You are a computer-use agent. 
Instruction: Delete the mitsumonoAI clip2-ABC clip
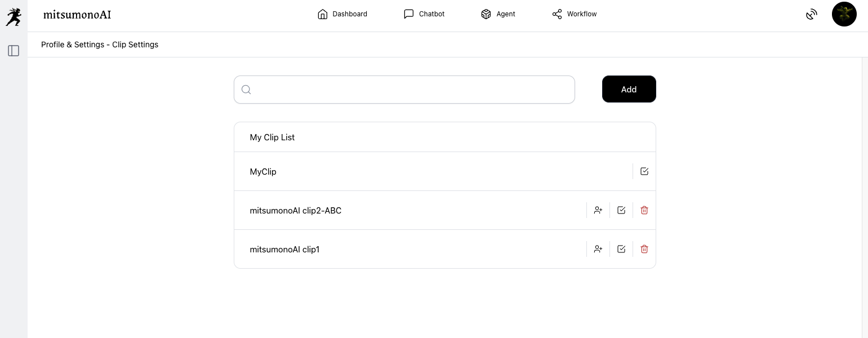coord(644,210)
